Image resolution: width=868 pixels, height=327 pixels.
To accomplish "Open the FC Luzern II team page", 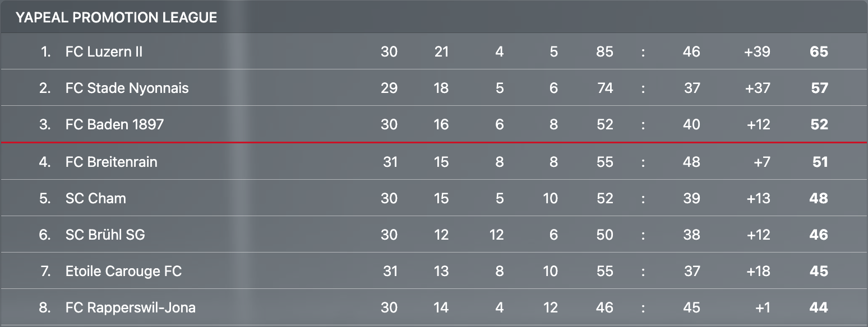I will coord(104,52).
